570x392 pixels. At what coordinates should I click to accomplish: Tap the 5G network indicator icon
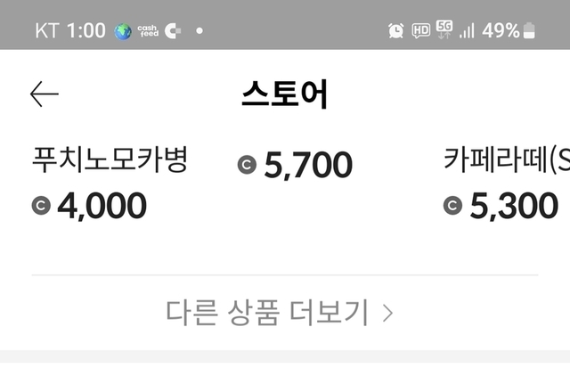[x=444, y=31]
